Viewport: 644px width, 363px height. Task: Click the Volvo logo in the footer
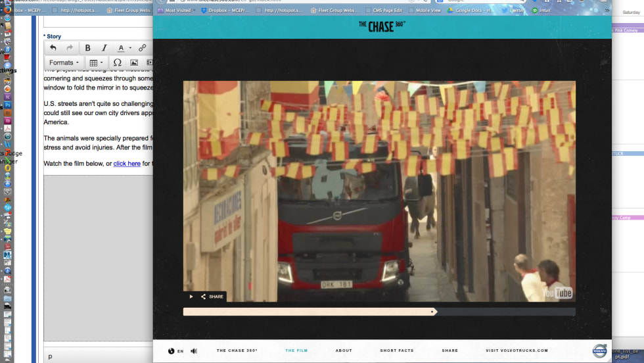(x=599, y=351)
